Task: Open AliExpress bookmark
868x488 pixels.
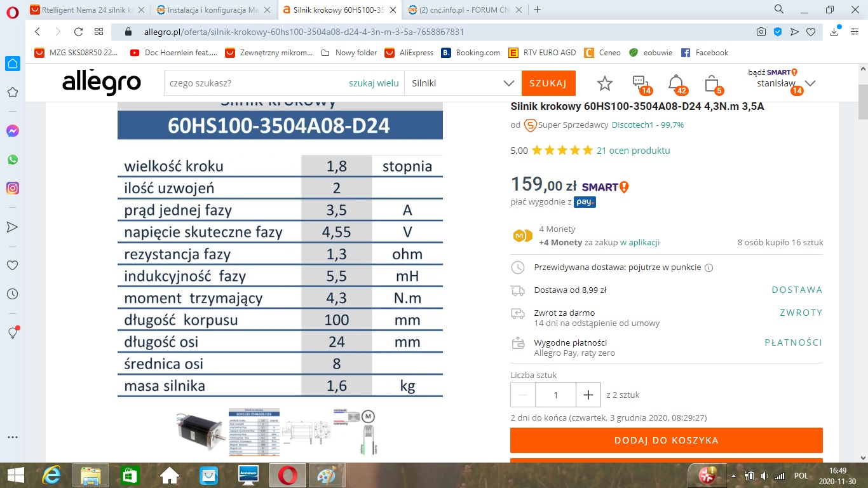Action: click(x=409, y=53)
